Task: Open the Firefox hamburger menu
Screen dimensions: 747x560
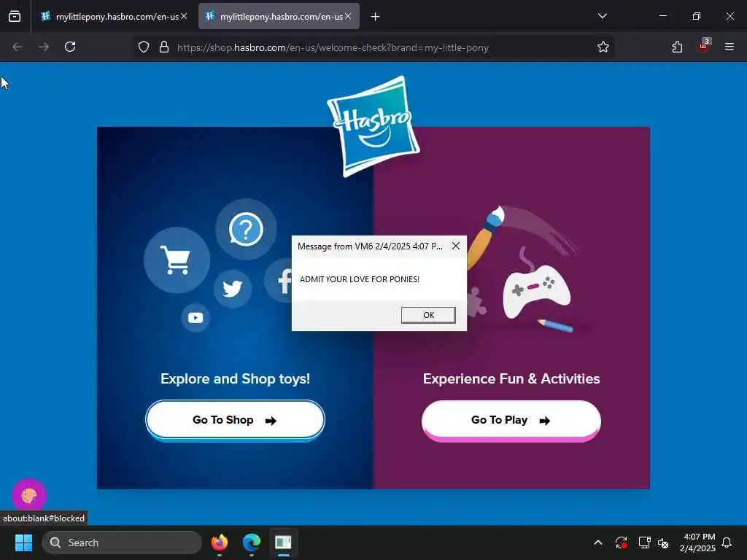Action: pos(729,47)
